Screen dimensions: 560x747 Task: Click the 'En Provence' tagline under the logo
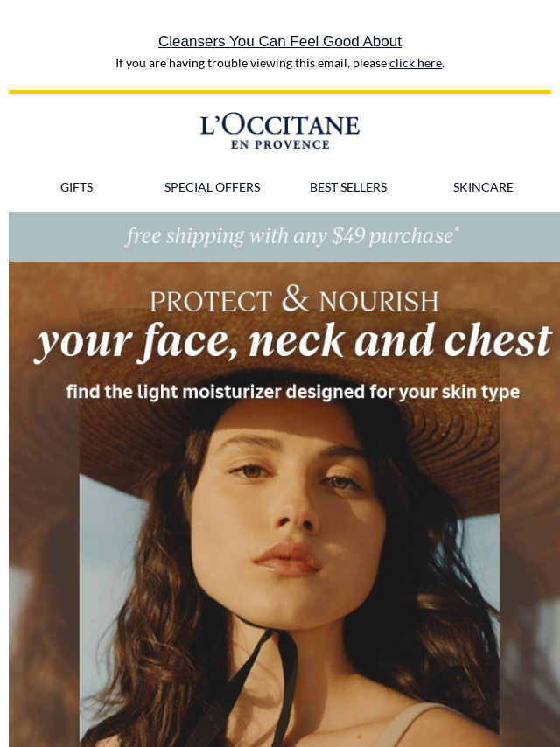280,144
